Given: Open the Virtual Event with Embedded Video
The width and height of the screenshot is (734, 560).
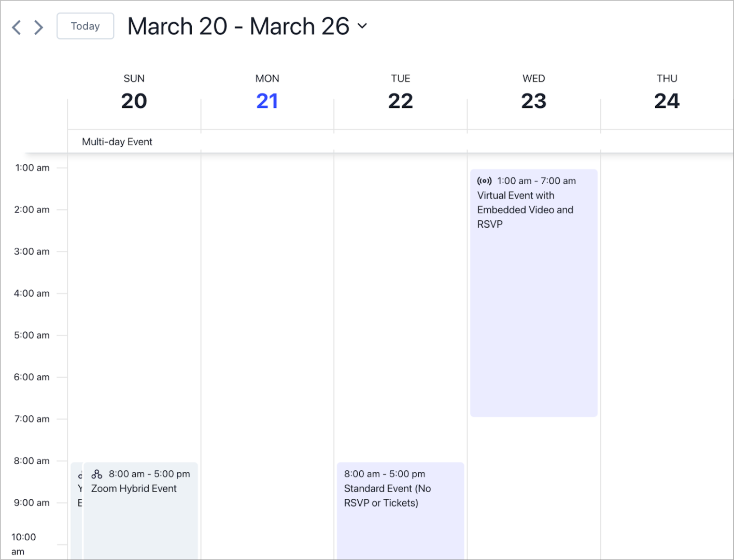Looking at the screenshot, I should [x=533, y=259].
